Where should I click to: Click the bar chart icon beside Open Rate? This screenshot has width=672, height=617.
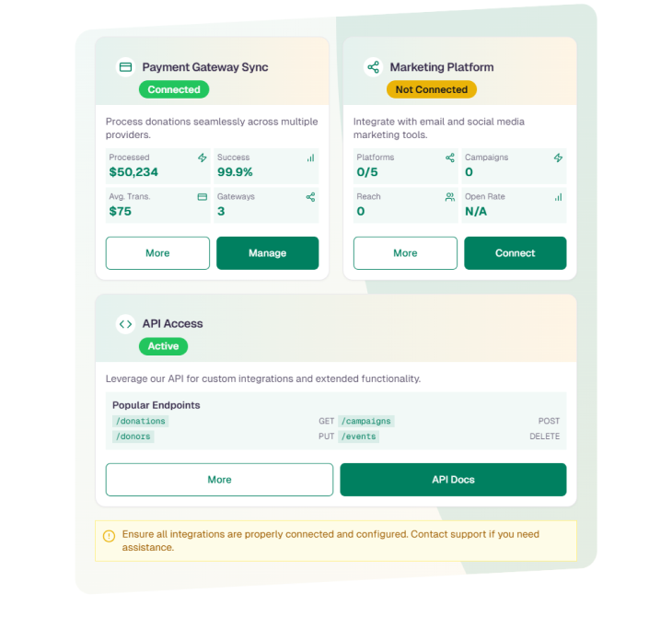(x=558, y=197)
